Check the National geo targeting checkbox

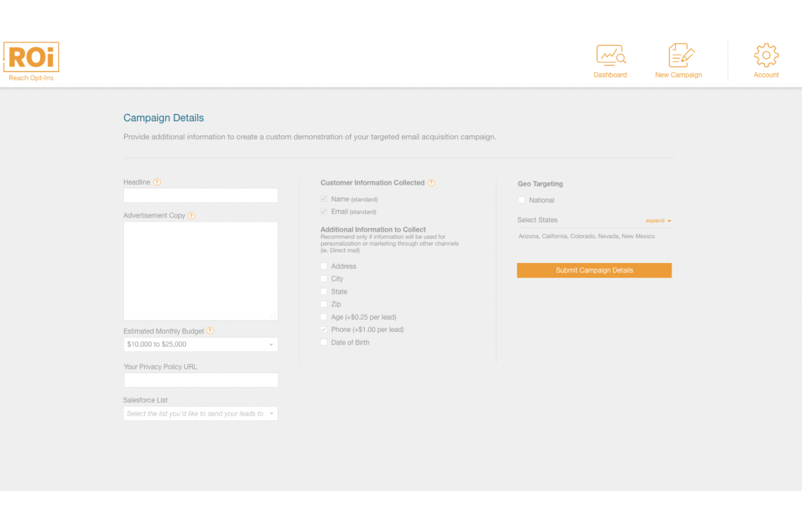tap(522, 200)
